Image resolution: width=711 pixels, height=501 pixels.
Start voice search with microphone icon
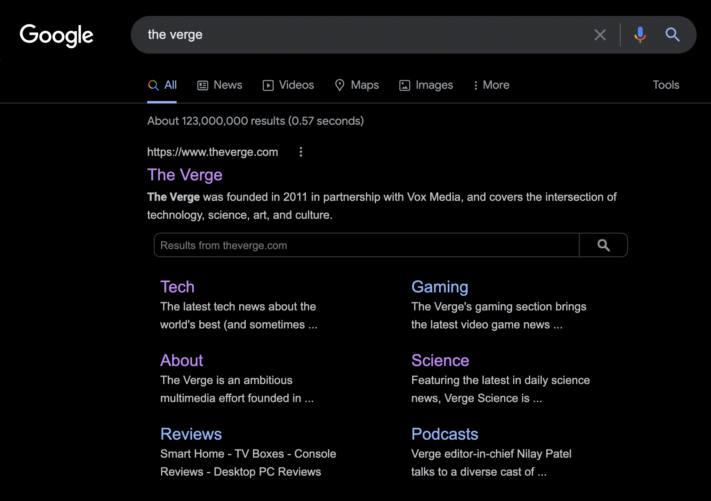640,34
